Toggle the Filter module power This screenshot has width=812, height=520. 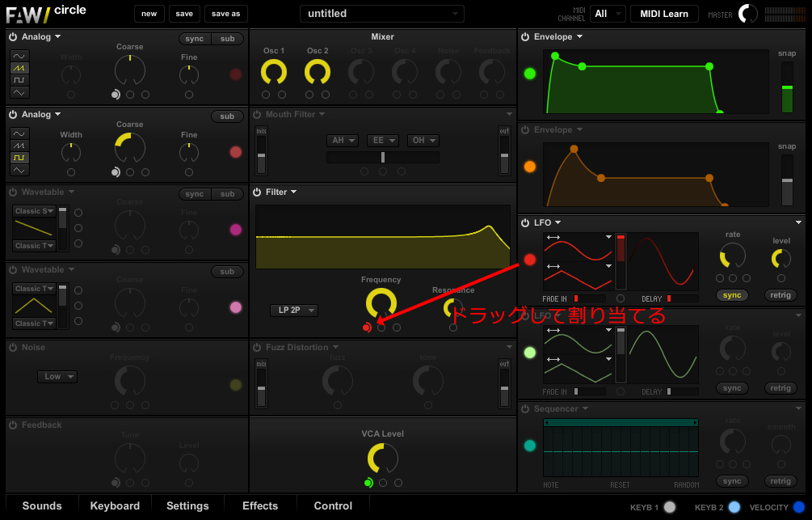click(257, 192)
